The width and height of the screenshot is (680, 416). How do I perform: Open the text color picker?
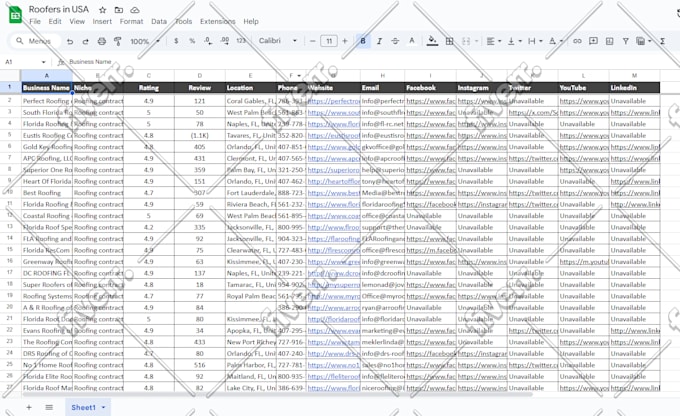tap(412, 41)
